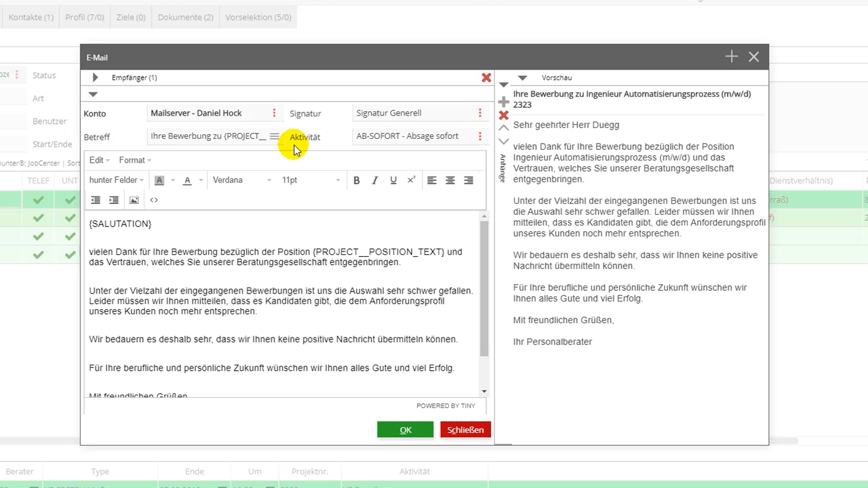Open the background color picker arrow
The width and height of the screenshot is (868, 488).
pyautogui.click(x=173, y=180)
